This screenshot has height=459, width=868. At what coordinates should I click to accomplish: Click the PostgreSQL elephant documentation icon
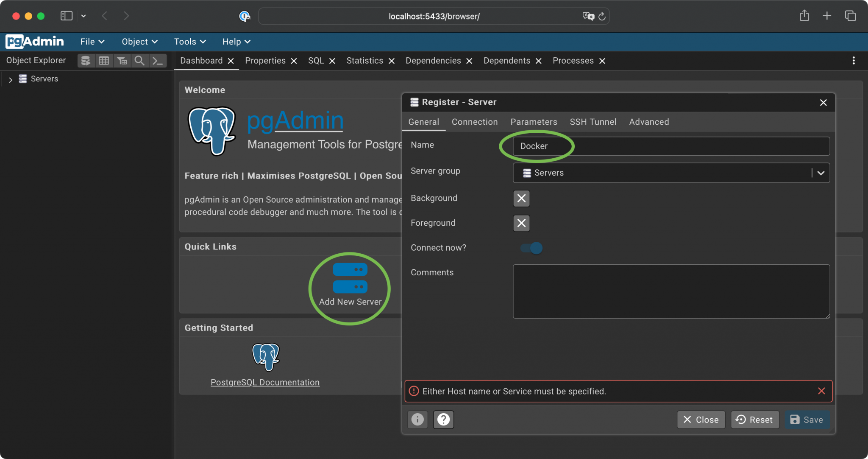[266, 357]
